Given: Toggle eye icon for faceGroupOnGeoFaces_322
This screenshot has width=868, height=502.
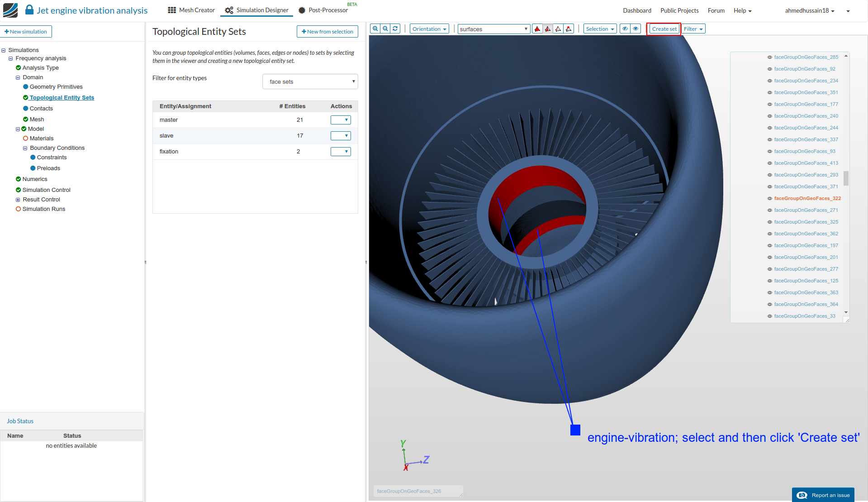Looking at the screenshot, I should 769,199.
